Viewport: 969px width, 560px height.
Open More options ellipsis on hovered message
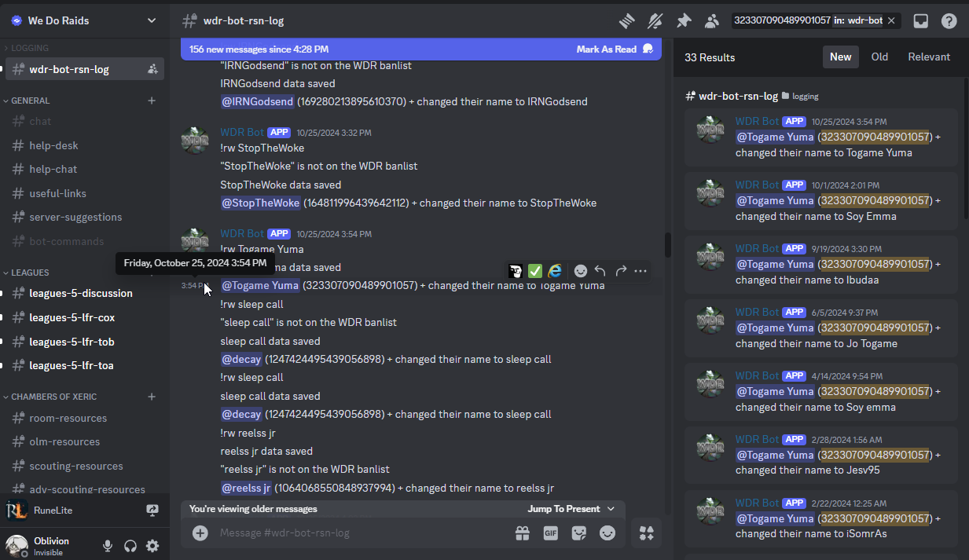[640, 271]
